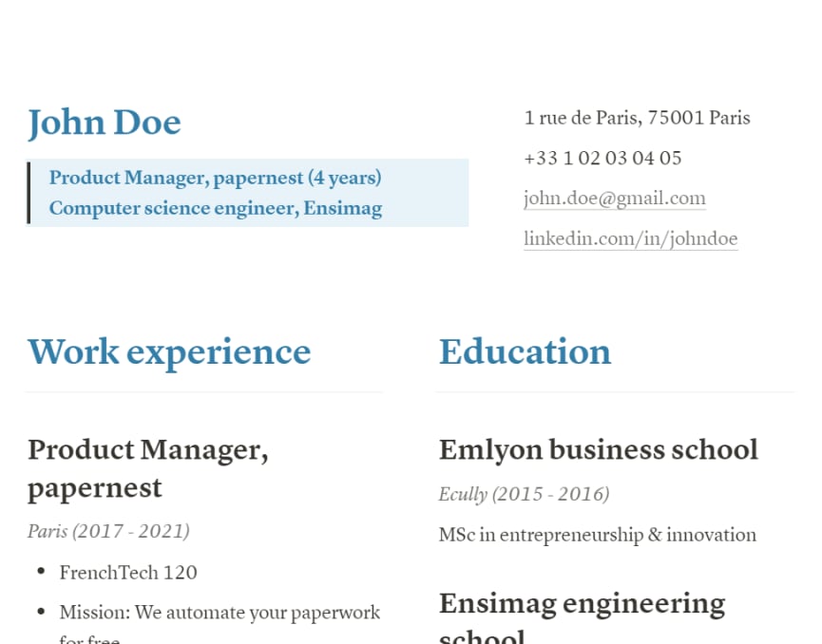Open the linkedin.com/in/johndoe profile link

click(x=631, y=239)
